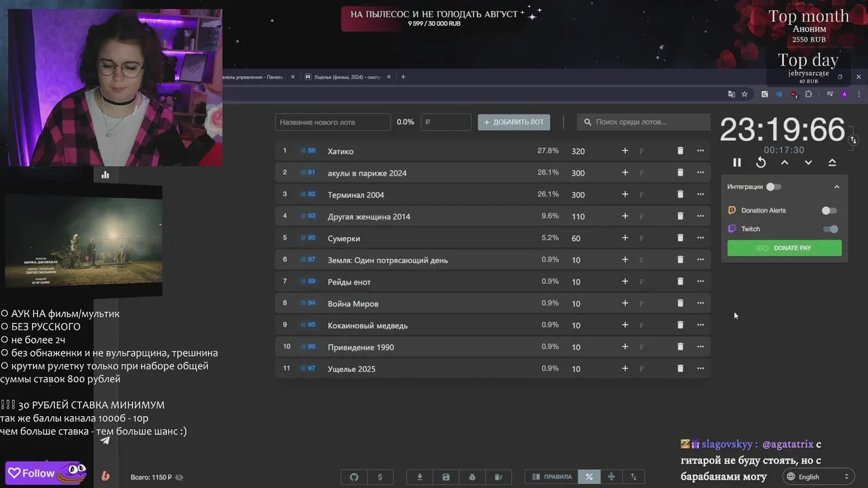Image resolution: width=868 pixels, height=488 pixels.
Task: Open the GitHub icon link
Action: pyautogui.click(x=354, y=477)
